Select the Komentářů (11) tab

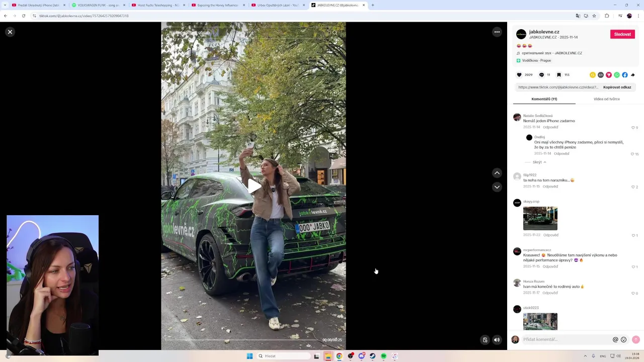point(544,99)
